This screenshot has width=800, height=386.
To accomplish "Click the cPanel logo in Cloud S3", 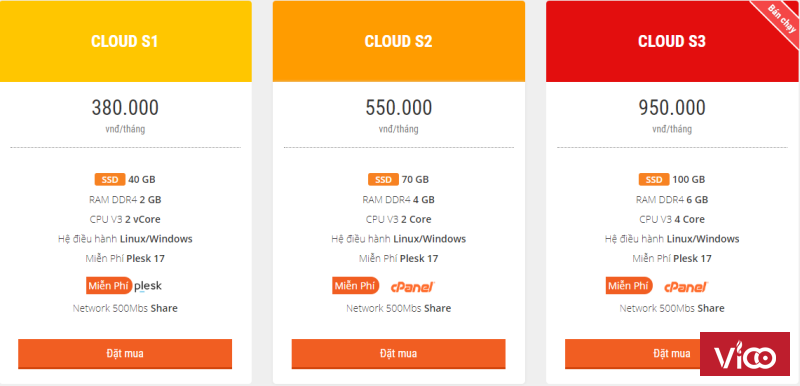I will 686,287.
